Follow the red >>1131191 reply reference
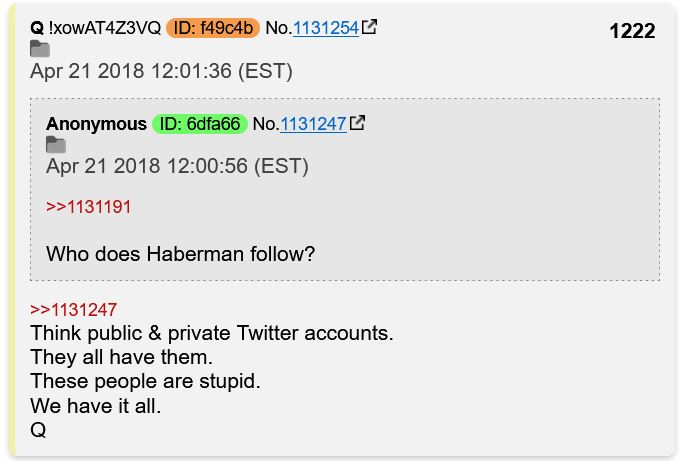Image resolution: width=683 pixels, height=461 pixels. click(88, 207)
